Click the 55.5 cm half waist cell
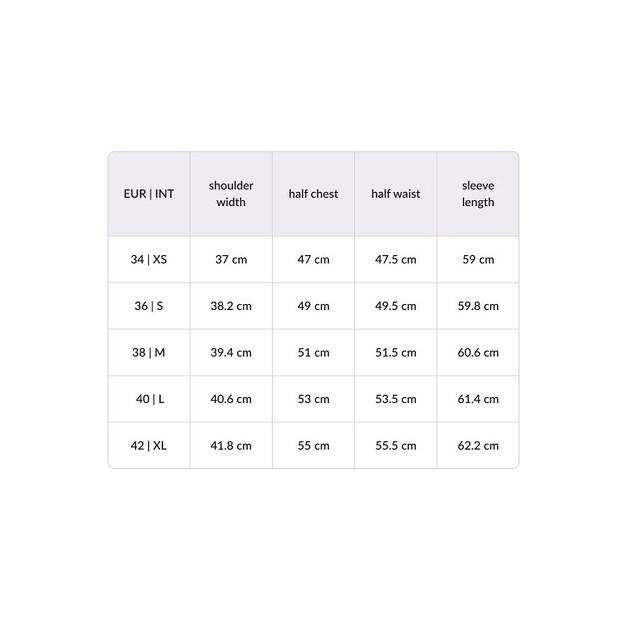This screenshot has width=628, height=620. coord(396,445)
